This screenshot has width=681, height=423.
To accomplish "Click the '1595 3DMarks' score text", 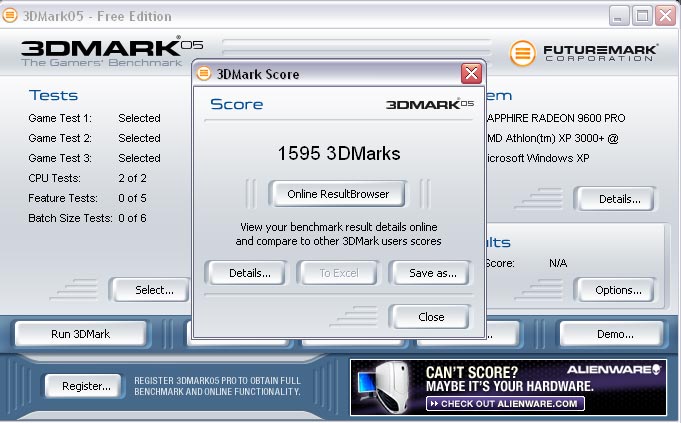I will [339, 153].
